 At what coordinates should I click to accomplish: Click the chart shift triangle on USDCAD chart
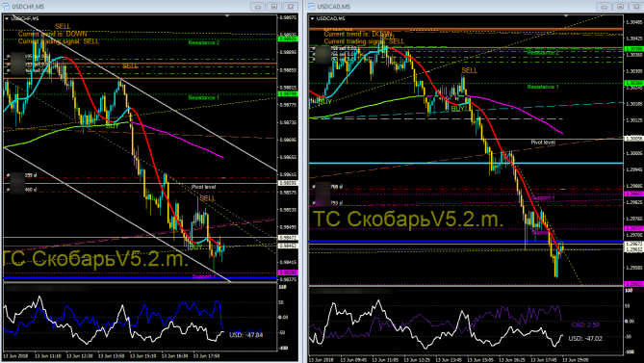pos(566,15)
